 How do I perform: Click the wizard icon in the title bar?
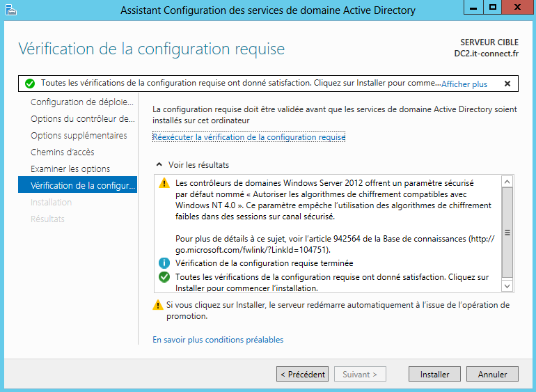coord(11,10)
